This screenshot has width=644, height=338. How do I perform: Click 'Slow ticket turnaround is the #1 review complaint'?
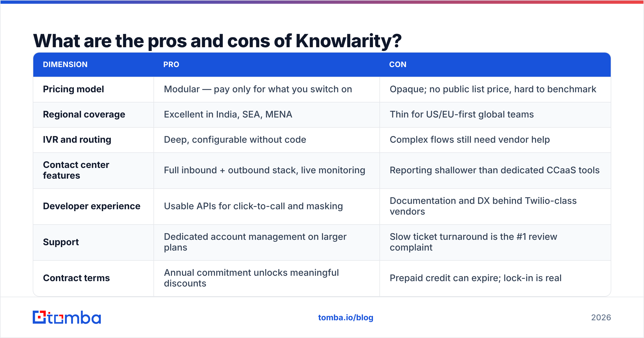[x=473, y=242]
